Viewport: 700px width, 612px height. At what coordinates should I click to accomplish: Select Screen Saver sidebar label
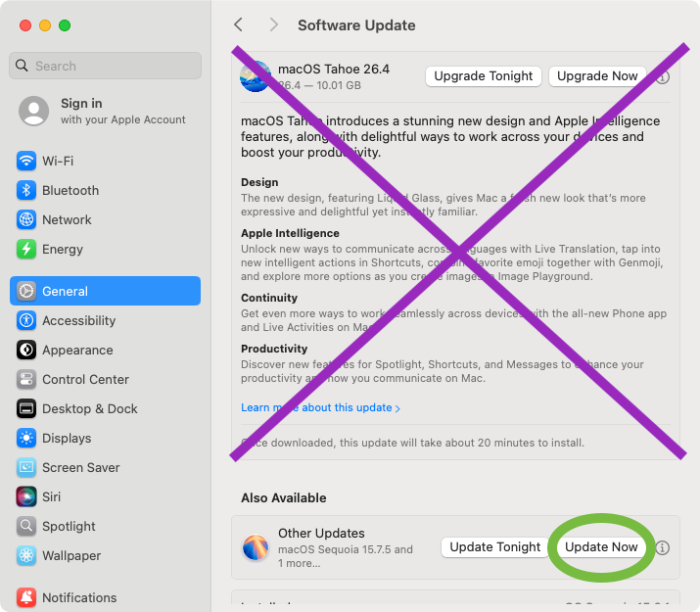coord(81,467)
